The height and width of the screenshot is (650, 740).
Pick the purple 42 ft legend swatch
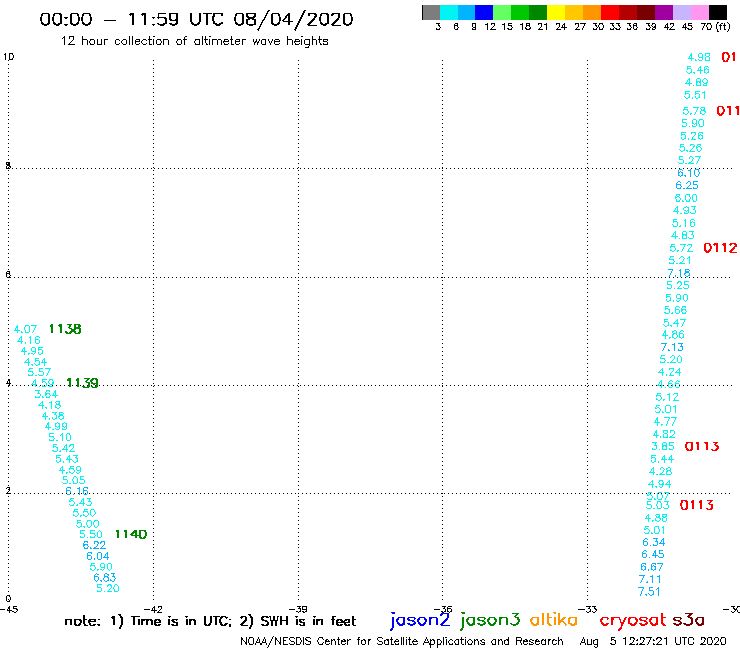(664, 12)
